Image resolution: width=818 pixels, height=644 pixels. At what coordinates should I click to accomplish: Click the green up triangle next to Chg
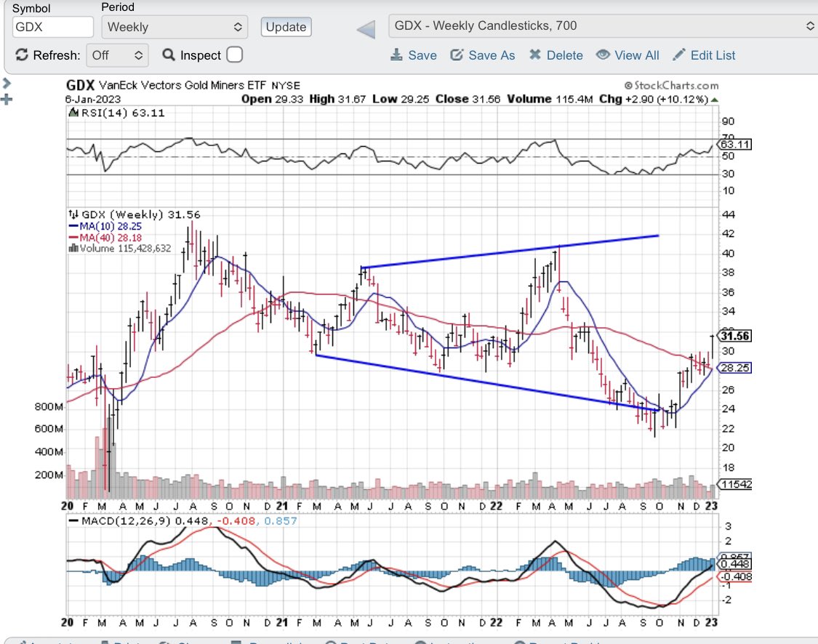(714, 100)
